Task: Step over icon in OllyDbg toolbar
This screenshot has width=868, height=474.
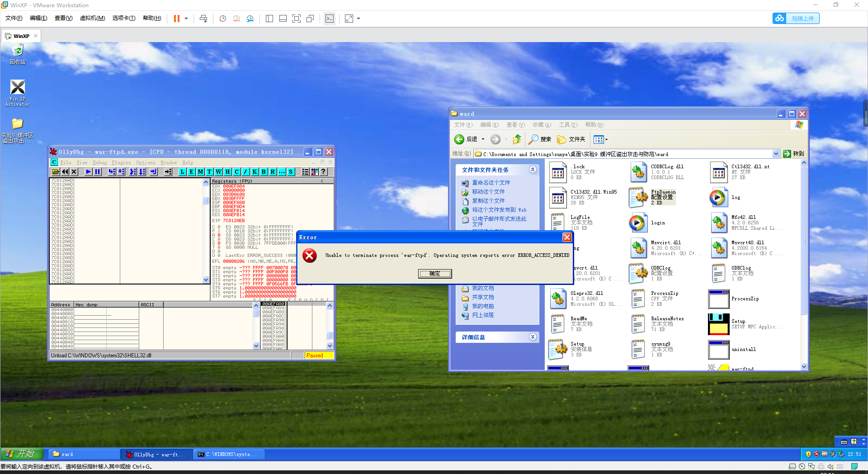Action: [x=121, y=172]
